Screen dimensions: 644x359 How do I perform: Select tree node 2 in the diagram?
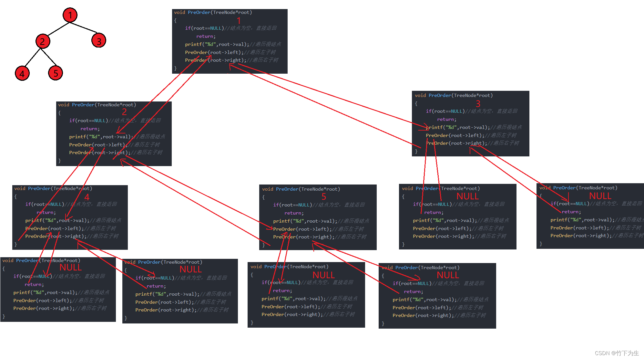point(43,41)
